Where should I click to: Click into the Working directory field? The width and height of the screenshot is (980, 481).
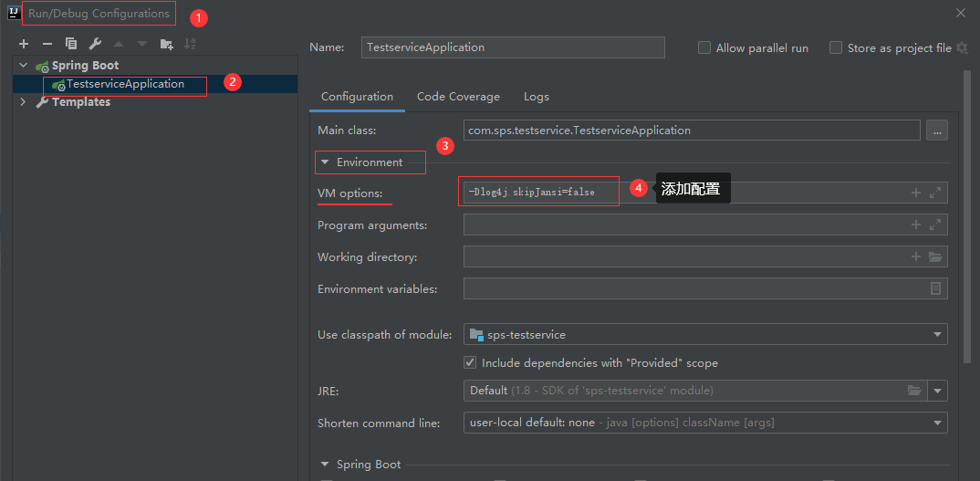pos(705,256)
